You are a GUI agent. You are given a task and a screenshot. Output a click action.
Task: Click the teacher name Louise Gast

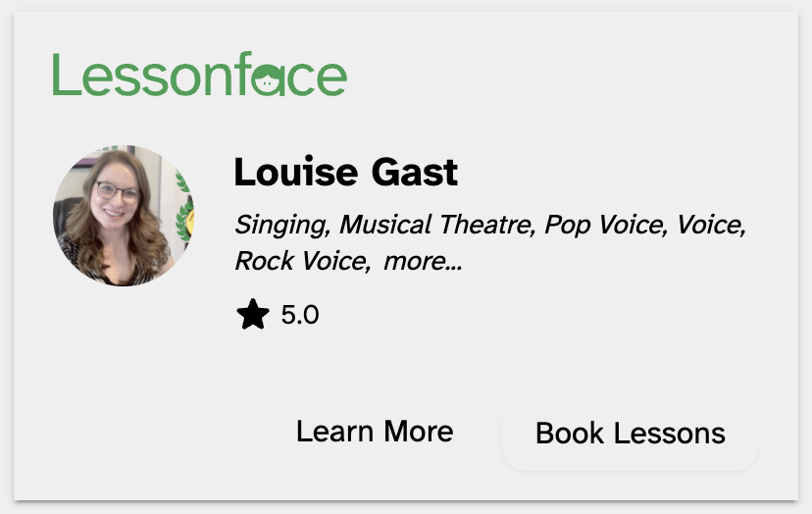[345, 173]
